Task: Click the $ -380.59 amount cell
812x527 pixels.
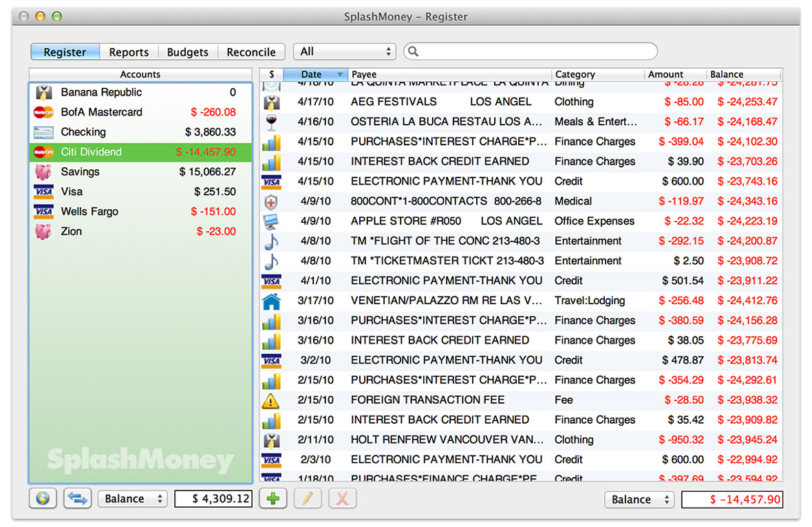Action: 681,321
